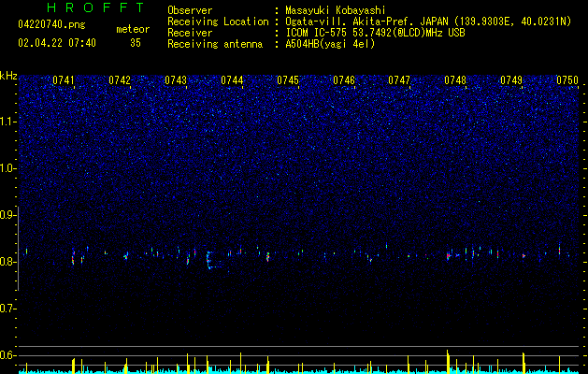The height and width of the screenshot is (374, 588).
Task: Click the Receiving antenna label
Action: click(215, 44)
